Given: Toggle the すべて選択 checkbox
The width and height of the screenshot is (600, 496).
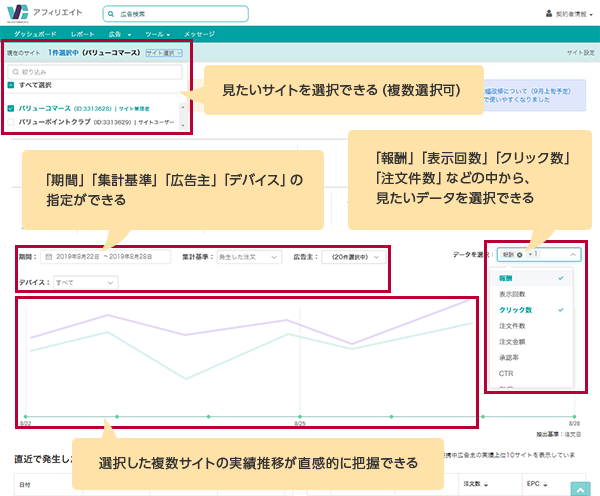Looking at the screenshot, I should click(11, 85).
